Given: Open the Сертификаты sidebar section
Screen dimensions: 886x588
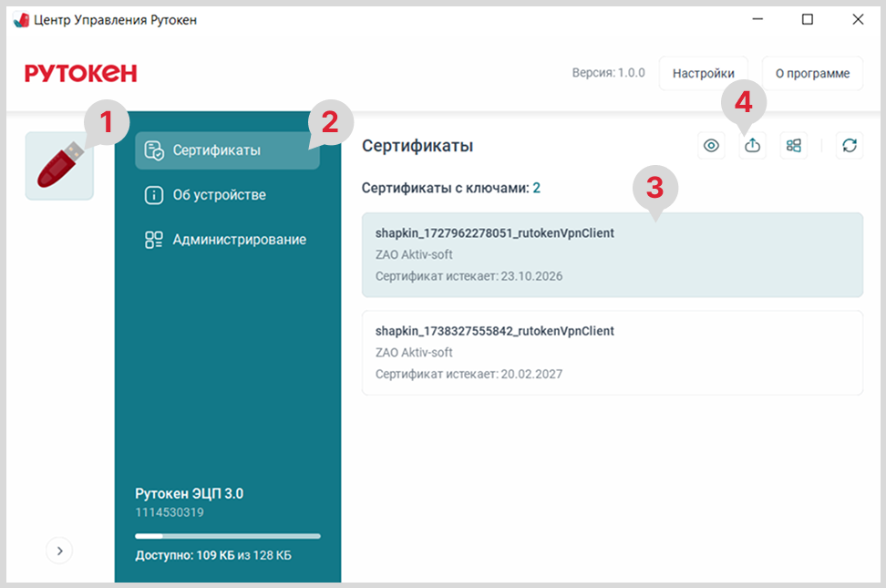Looking at the screenshot, I should tap(227, 150).
